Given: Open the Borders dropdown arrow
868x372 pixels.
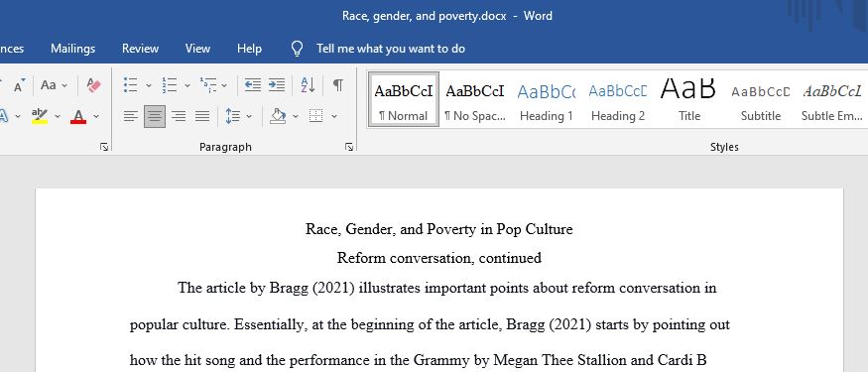Looking at the screenshot, I should click(x=334, y=116).
